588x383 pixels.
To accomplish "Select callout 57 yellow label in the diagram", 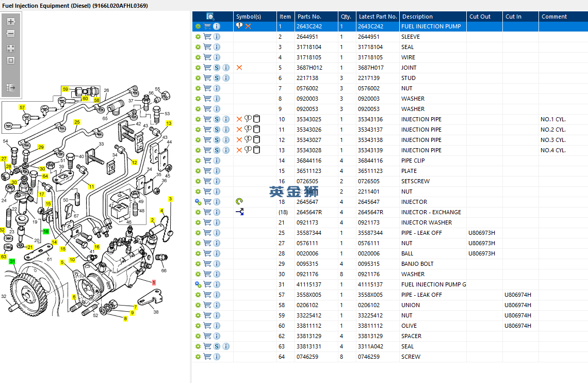I will (22, 107).
